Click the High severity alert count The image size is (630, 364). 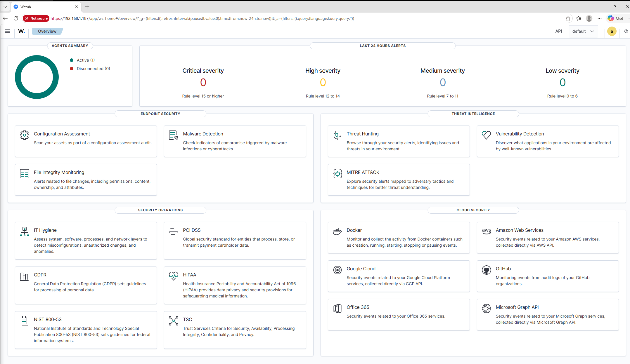(323, 82)
